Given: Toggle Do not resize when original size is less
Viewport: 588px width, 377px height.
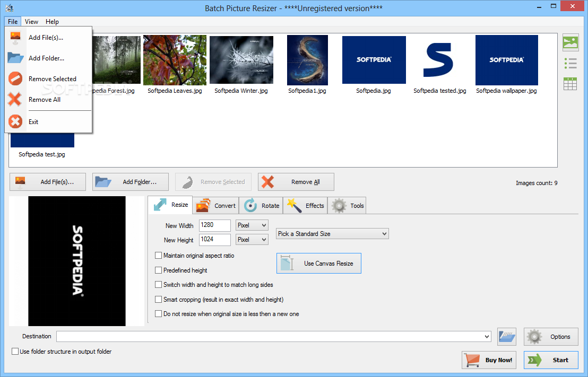Looking at the screenshot, I should pyautogui.click(x=158, y=314).
